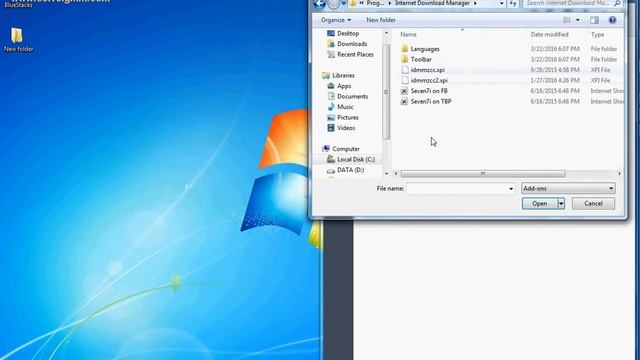Select Recent Places in navigation pane
The image size is (640, 360).
(355, 54)
